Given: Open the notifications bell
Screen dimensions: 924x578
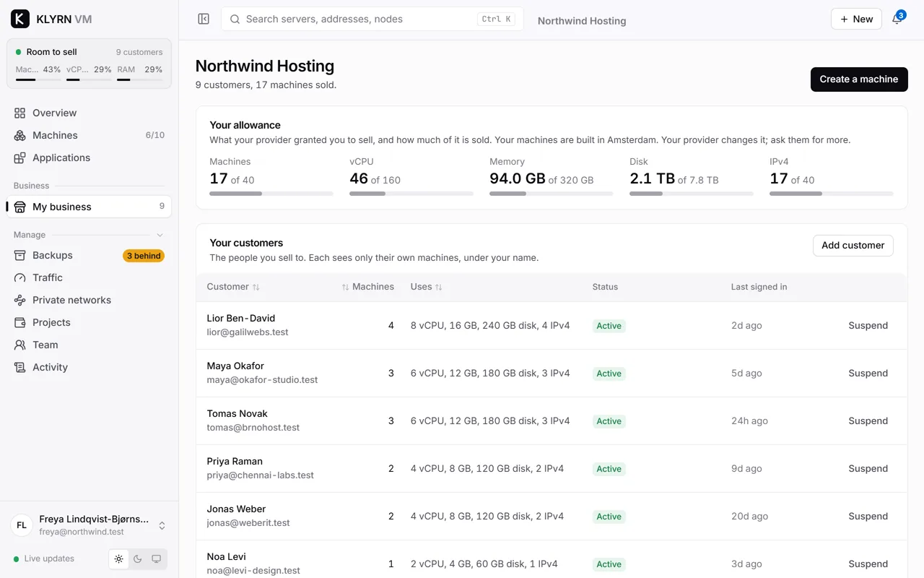Looking at the screenshot, I should 897,19.
